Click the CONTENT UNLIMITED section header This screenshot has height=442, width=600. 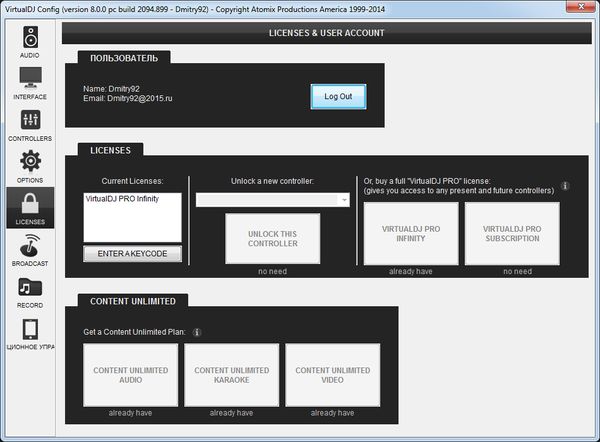[x=133, y=301]
